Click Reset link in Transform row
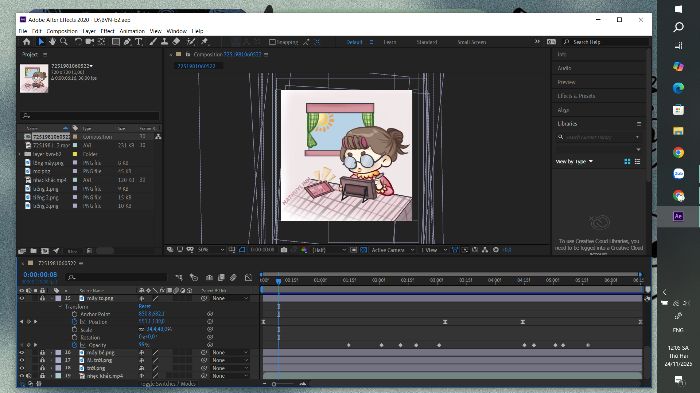The width and height of the screenshot is (700, 393). (145, 306)
